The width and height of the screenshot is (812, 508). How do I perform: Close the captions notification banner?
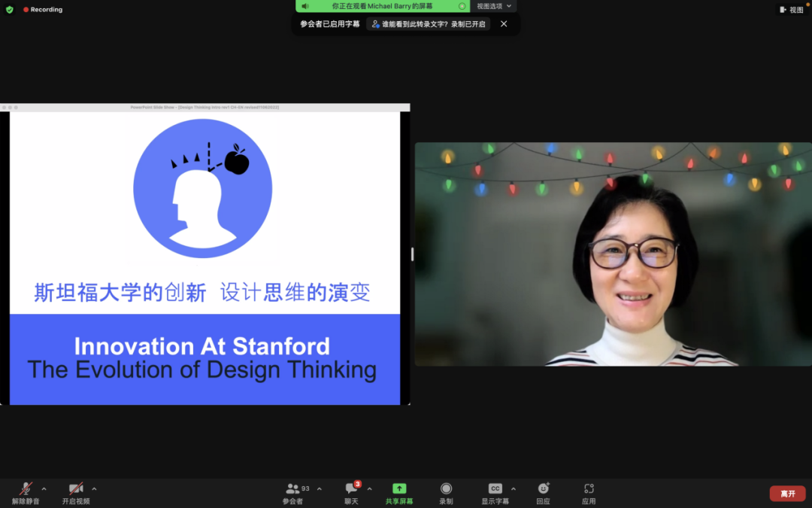click(503, 24)
